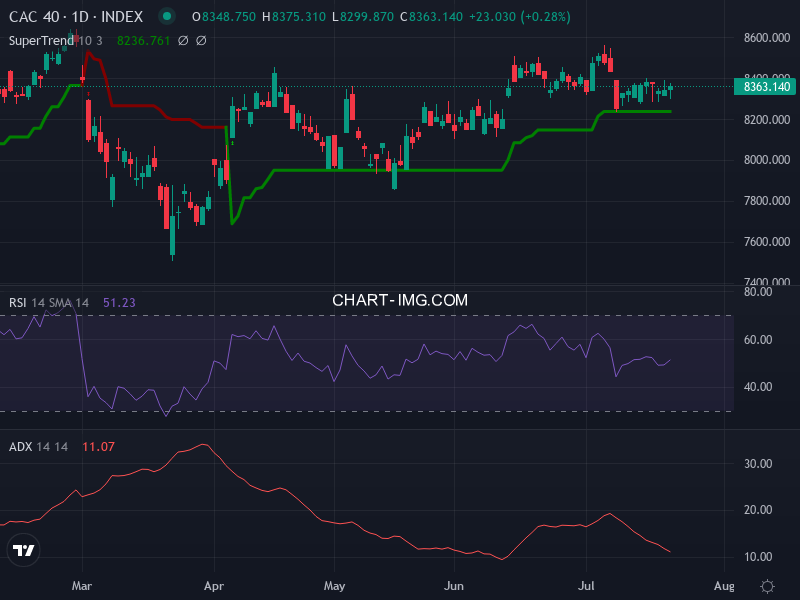Screen dimensions: 800x600
Task: Click 8600.000 on price axis
Action: pos(767,38)
